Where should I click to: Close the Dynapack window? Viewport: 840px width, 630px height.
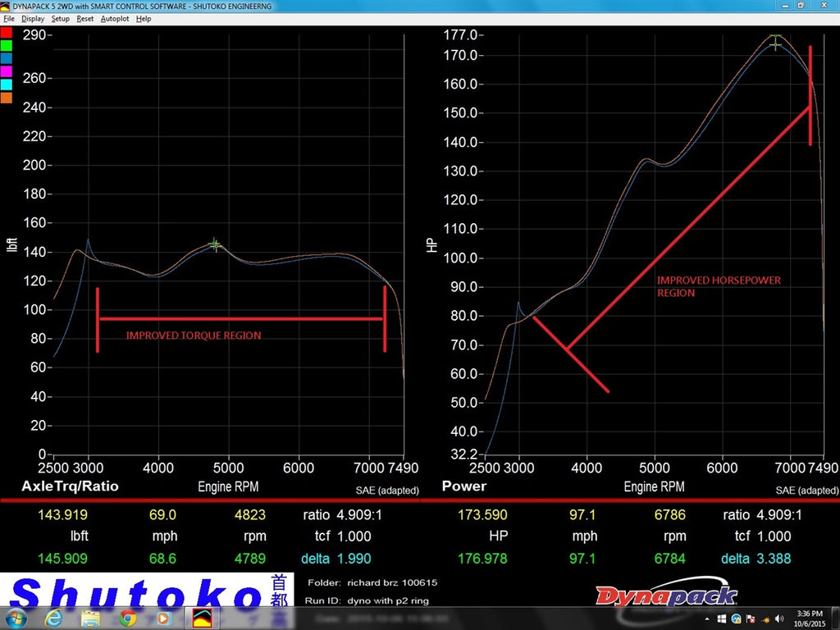824,6
